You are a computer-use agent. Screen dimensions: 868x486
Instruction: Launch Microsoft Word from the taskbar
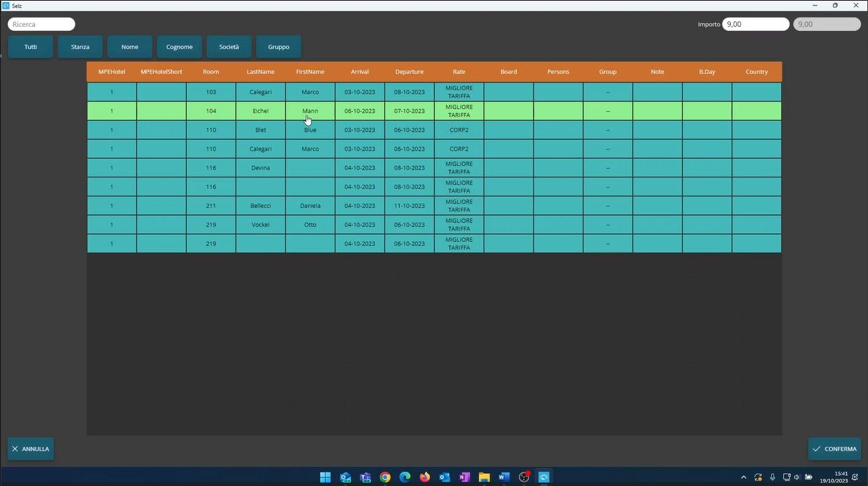point(504,477)
